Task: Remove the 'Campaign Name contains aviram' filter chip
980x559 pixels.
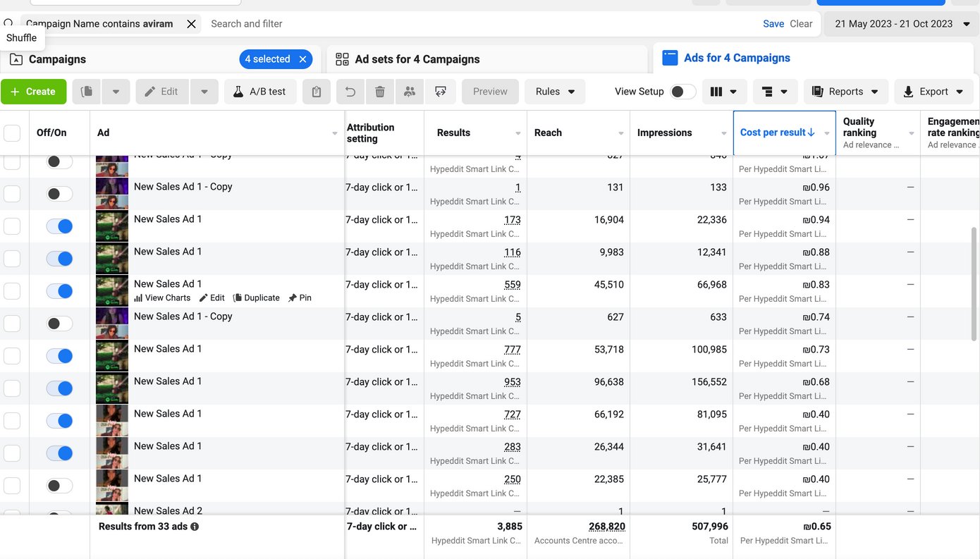Action: point(191,24)
